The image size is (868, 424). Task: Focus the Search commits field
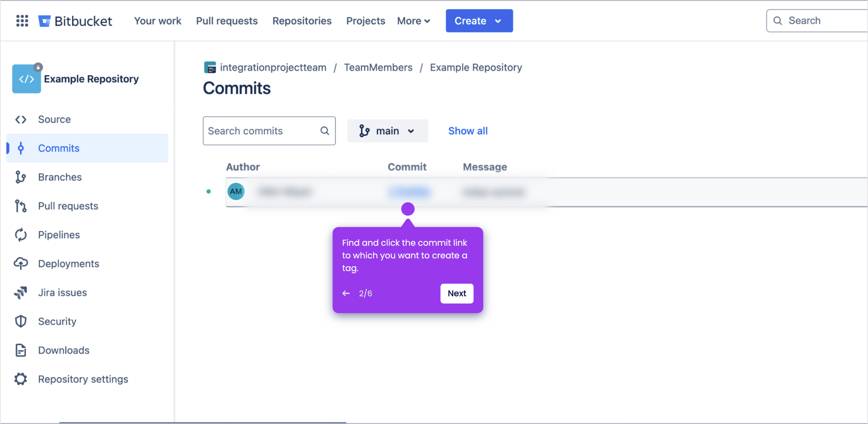coord(269,131)
